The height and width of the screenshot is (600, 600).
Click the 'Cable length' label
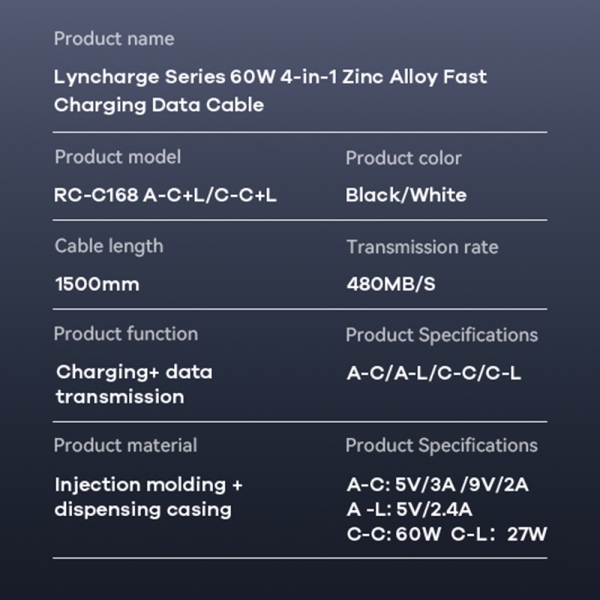(x=109, y=246)
